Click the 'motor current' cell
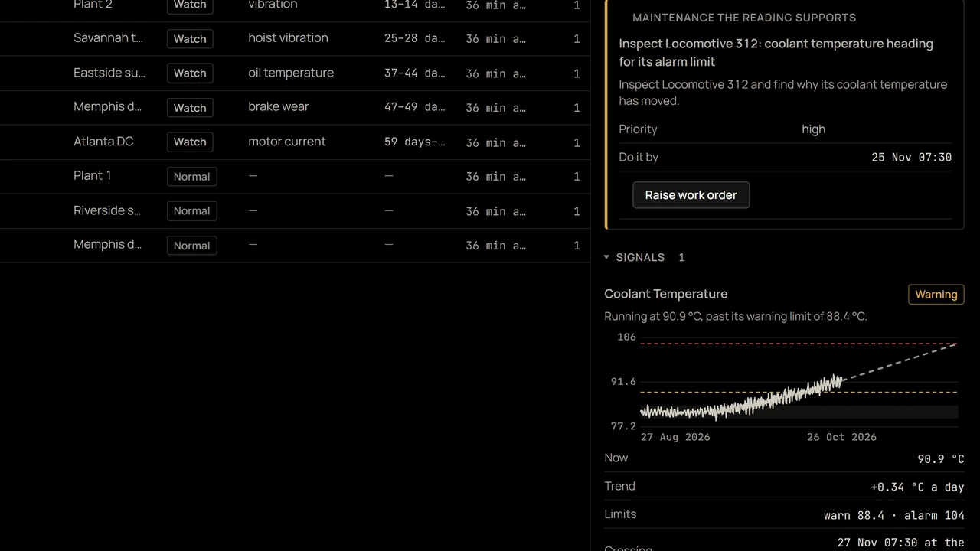 (286, 142)
